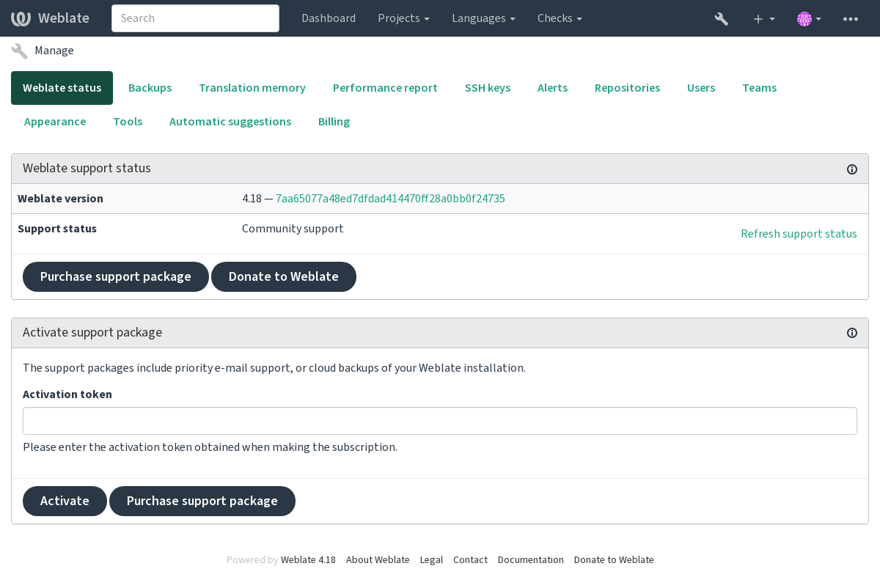Open Donate to Weblate footer link
Screen dimensions: 880x588
coord(614,560)
